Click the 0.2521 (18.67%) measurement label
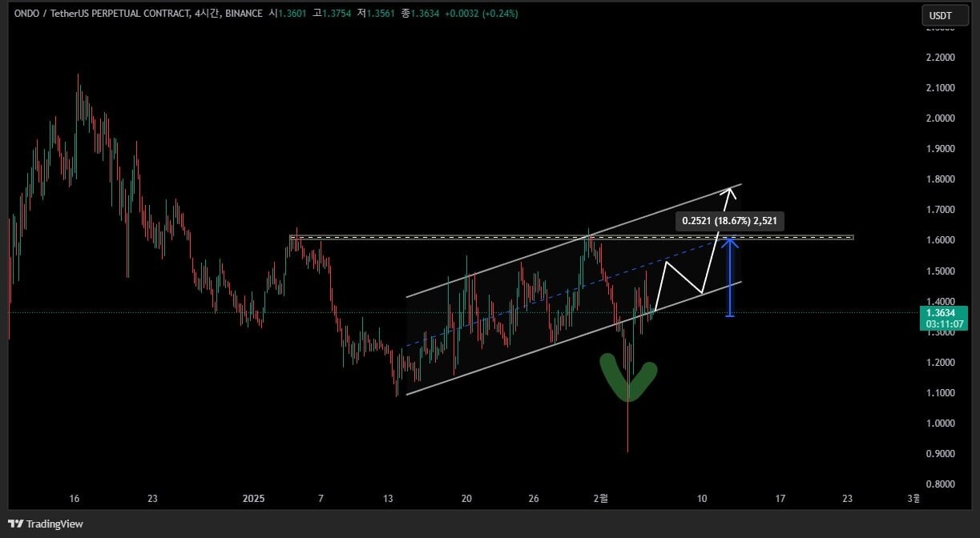 coord(729,220)
